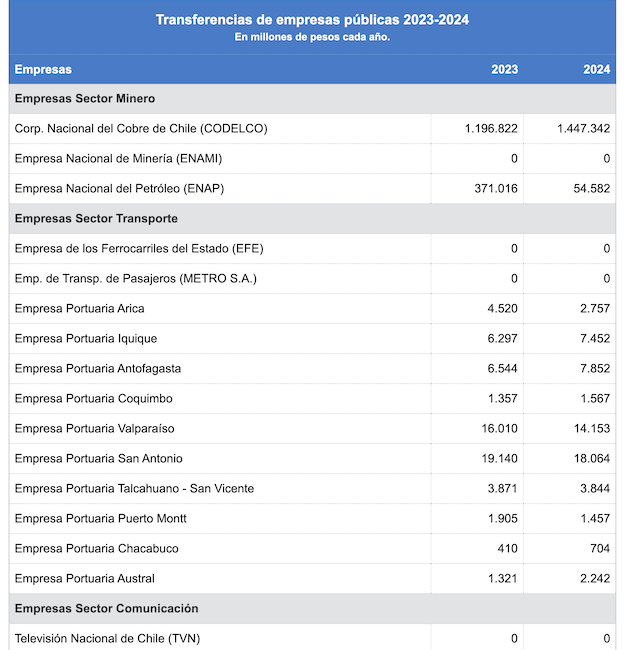
Task: Select 'Empresa Portuaria Talcahuano - San Vicente'
Action: coord(134,489)
